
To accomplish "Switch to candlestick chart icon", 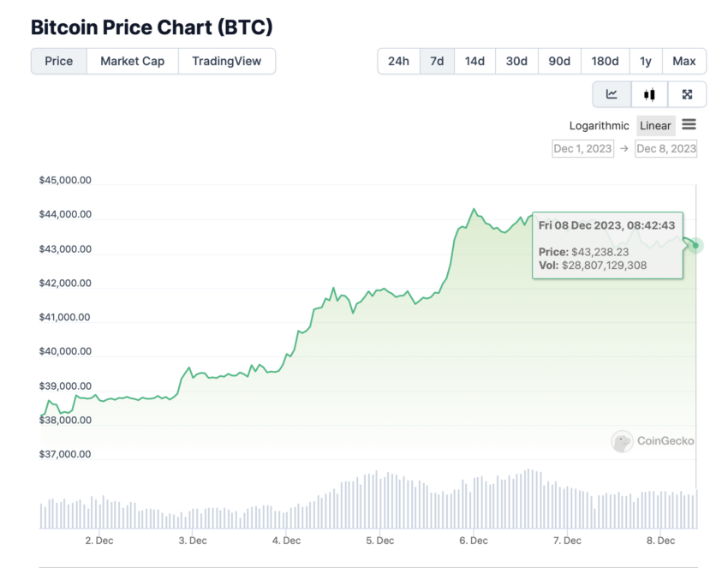I will point(649,94).
